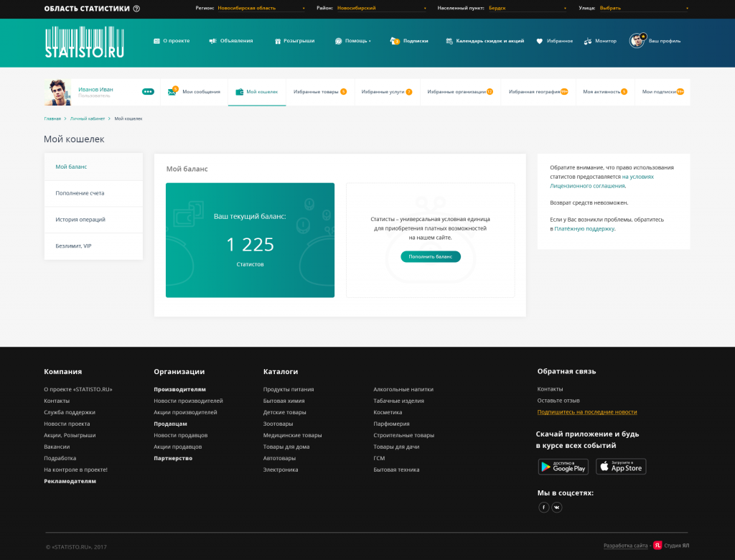
Task: Click the three-dots button near Иванов Иван
Action: (x=148, y=91)
